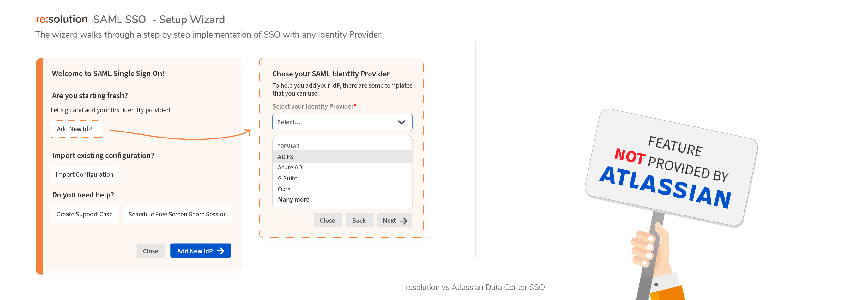Click arrow icon on blue Add New IdP
868x300 pixels.
(x=221, y=251)
